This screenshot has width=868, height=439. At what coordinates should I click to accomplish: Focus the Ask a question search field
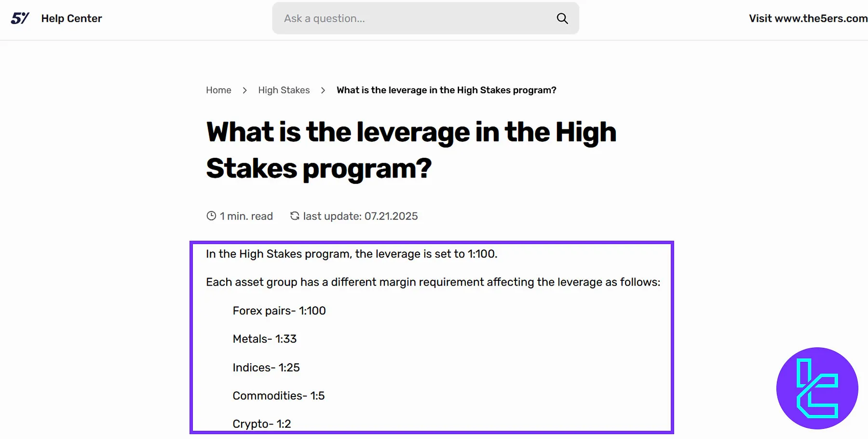(x=415, y=18)
